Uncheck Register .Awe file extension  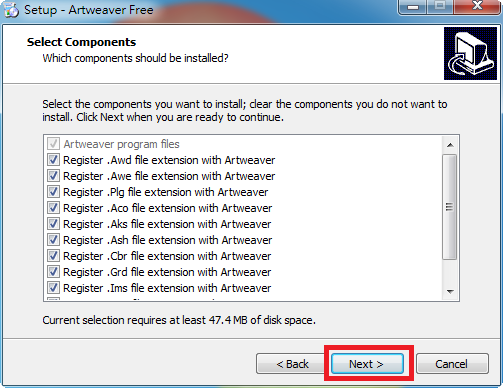click(53, 176)
